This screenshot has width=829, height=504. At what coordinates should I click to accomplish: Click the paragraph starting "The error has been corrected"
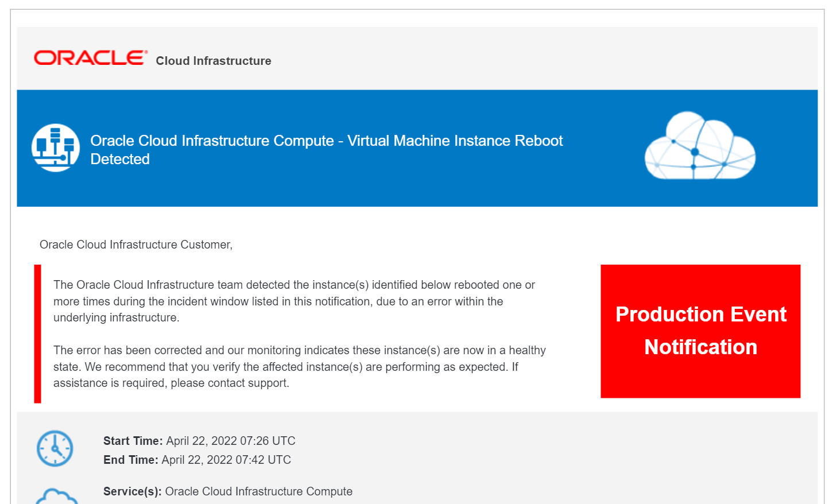pos(300,367)
